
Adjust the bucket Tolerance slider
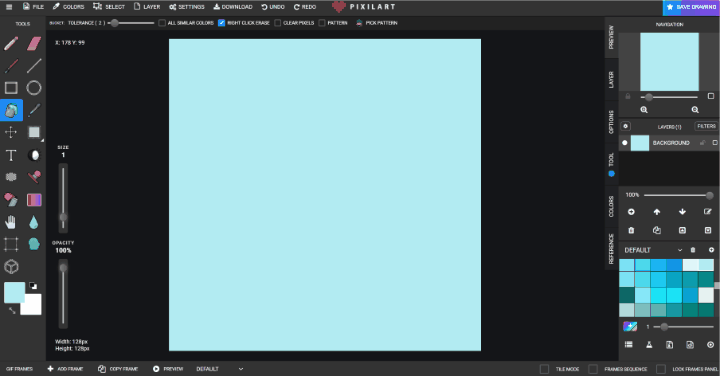pos(132,23)
